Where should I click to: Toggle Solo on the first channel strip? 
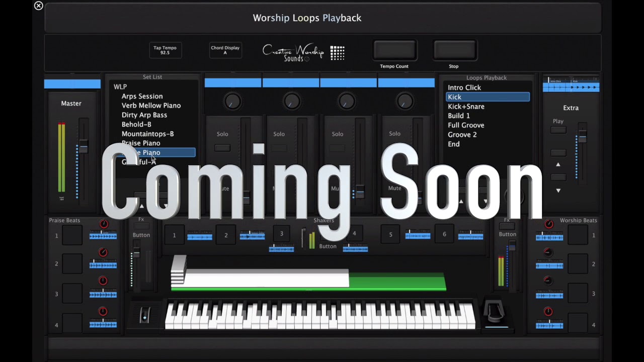[222, 148]
